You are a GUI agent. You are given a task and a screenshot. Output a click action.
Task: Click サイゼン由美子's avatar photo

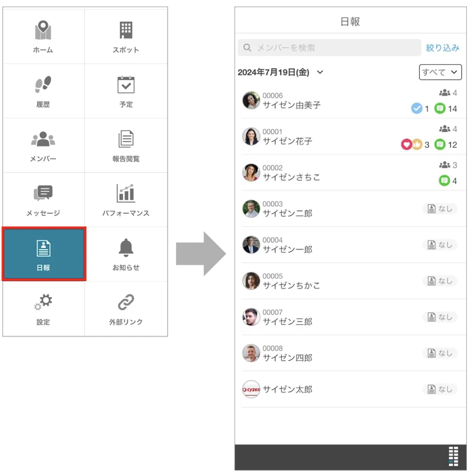coord(251,100)
